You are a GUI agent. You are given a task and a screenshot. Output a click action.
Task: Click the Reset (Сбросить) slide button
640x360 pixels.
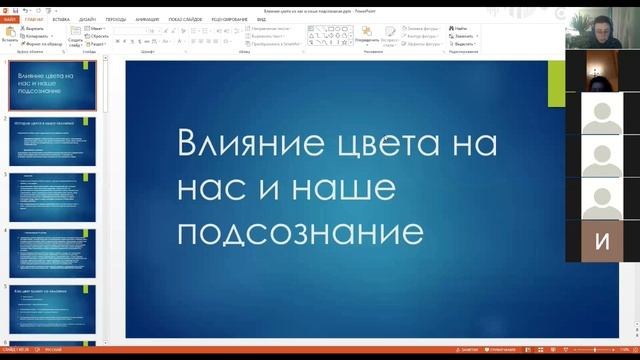pos(97,36)
